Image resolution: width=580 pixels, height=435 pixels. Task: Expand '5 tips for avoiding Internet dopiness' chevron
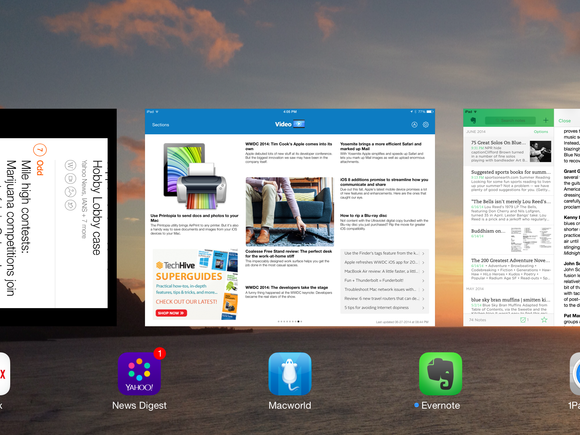(423, 308)
